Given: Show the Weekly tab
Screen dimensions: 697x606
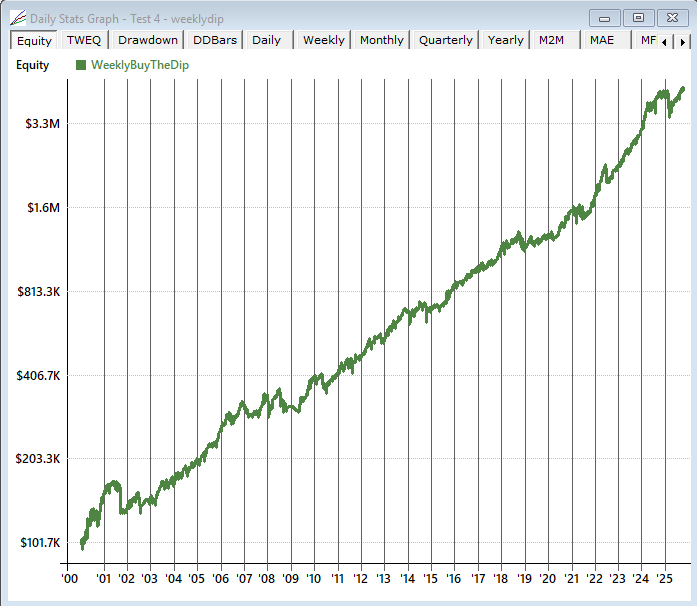Looking at the screenshot, I should click(324, 40).
